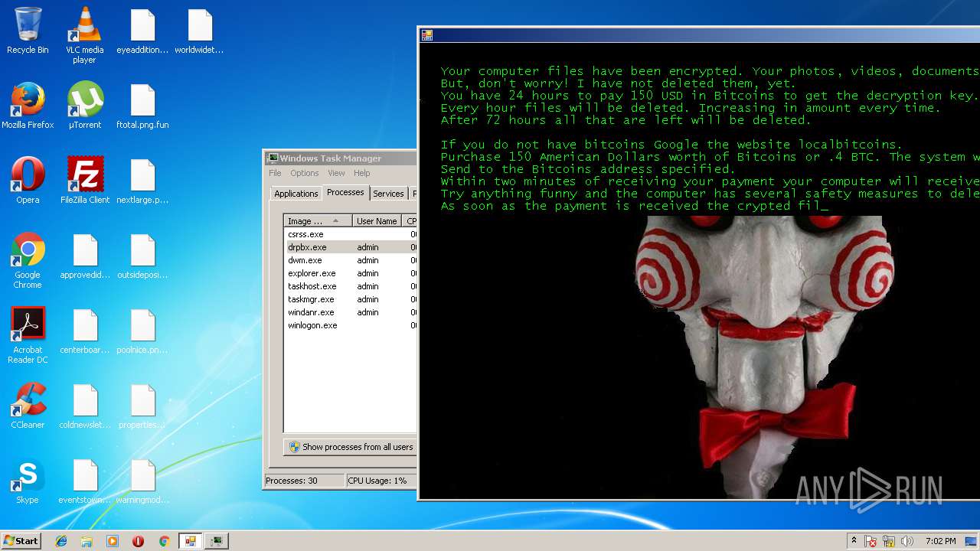Open Action Center flag tray icon
980x551 pixels.
(x=871, y=541)
